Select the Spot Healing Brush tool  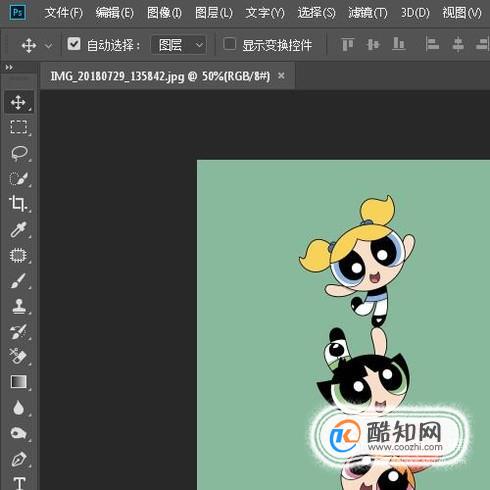(x=18, y=255)
